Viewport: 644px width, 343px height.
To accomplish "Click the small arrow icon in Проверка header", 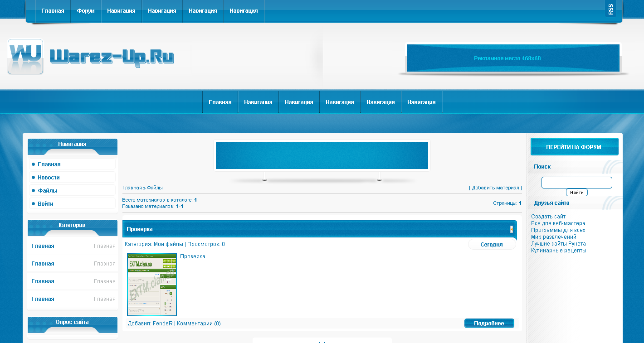I will coord(512,229).
